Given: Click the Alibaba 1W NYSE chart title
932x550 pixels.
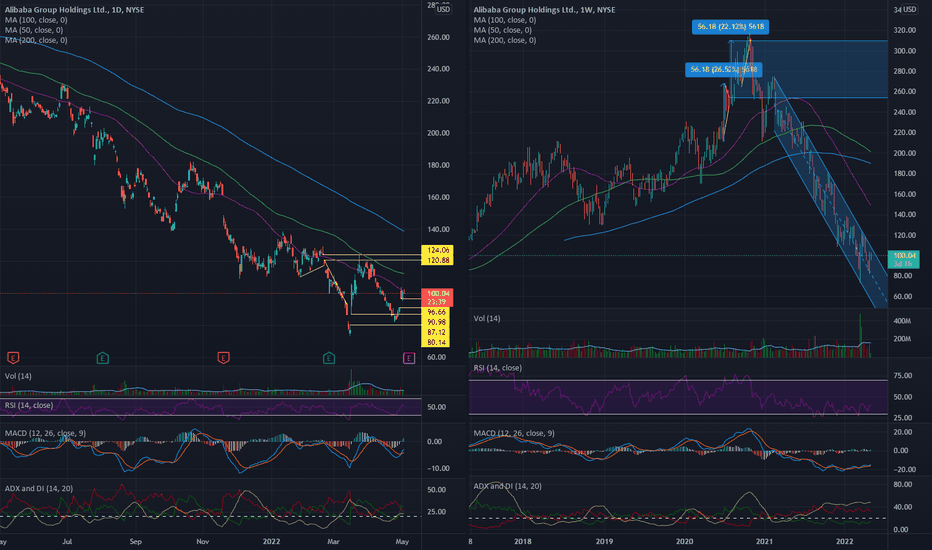Looking at the screenshot, I should coord(544,10).
